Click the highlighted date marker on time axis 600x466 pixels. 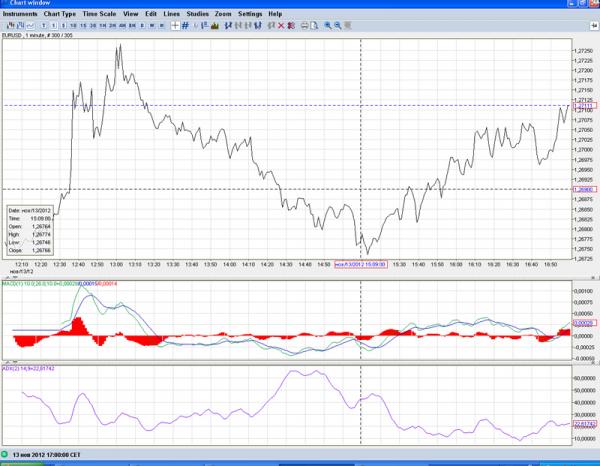(x=360, y=264)
